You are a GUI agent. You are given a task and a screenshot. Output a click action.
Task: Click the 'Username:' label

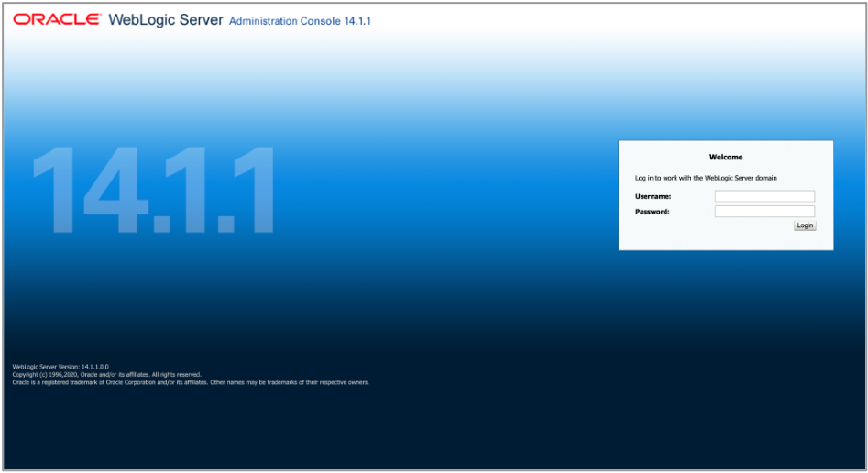pos(654,196)
